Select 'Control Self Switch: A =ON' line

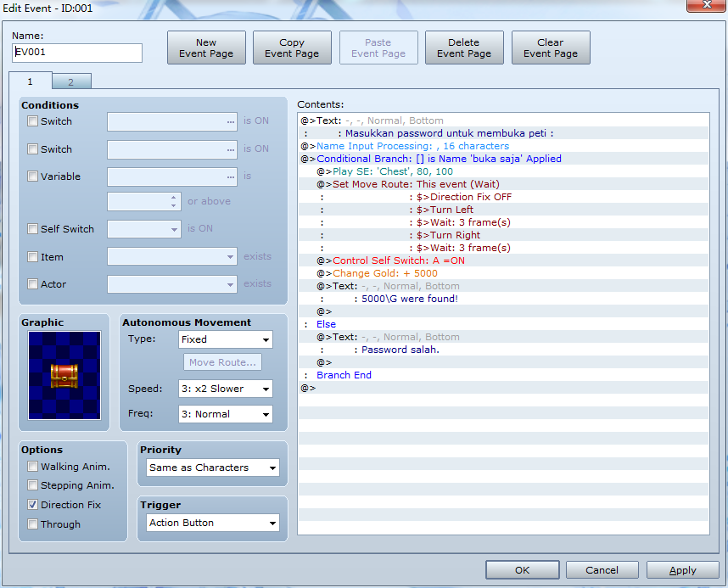(503, 260)
